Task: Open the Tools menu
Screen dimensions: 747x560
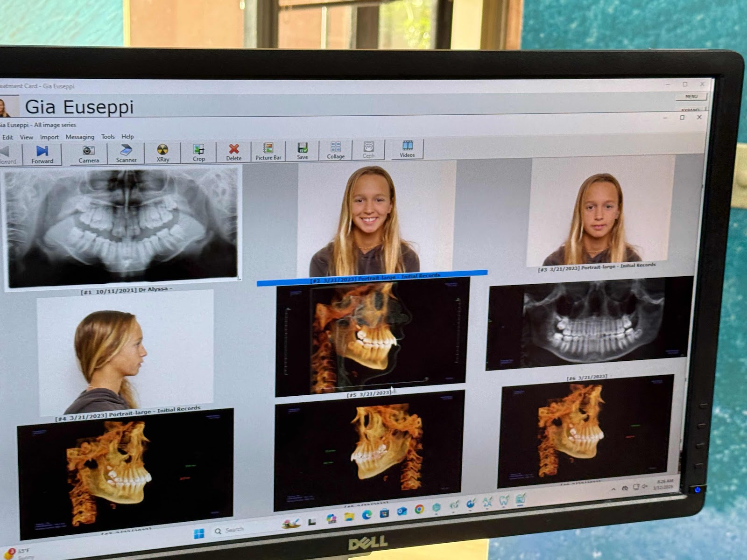Action: 108,136
